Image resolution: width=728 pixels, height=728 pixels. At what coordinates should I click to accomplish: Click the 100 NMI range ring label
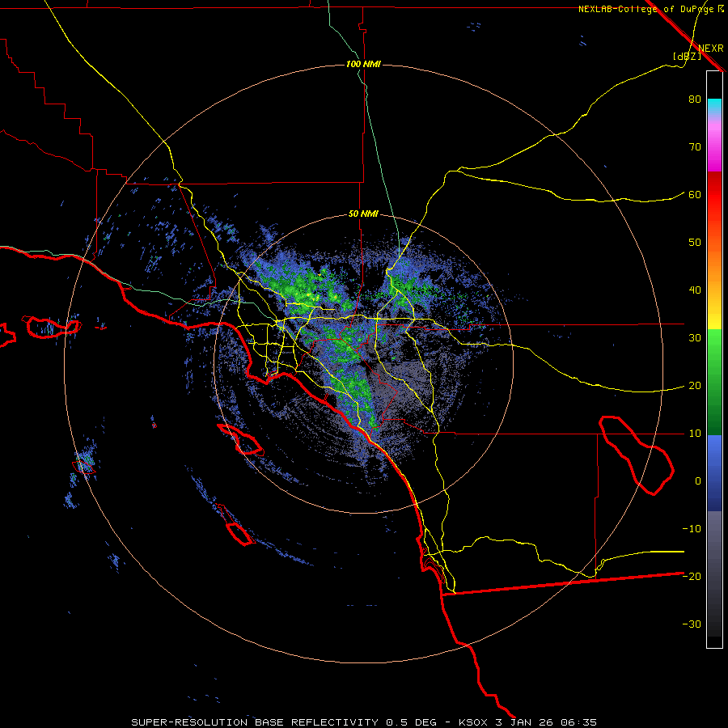coord(363,64)
